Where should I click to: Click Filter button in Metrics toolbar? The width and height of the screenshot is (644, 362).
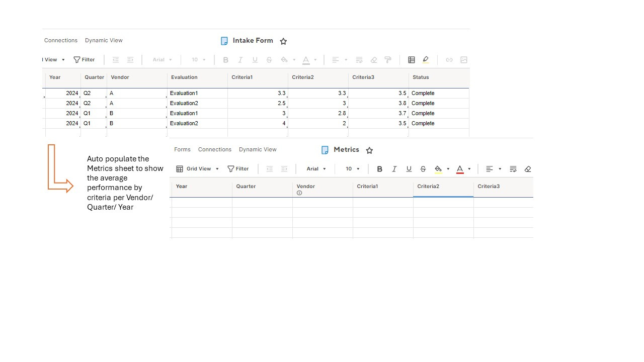pos(238,169)
